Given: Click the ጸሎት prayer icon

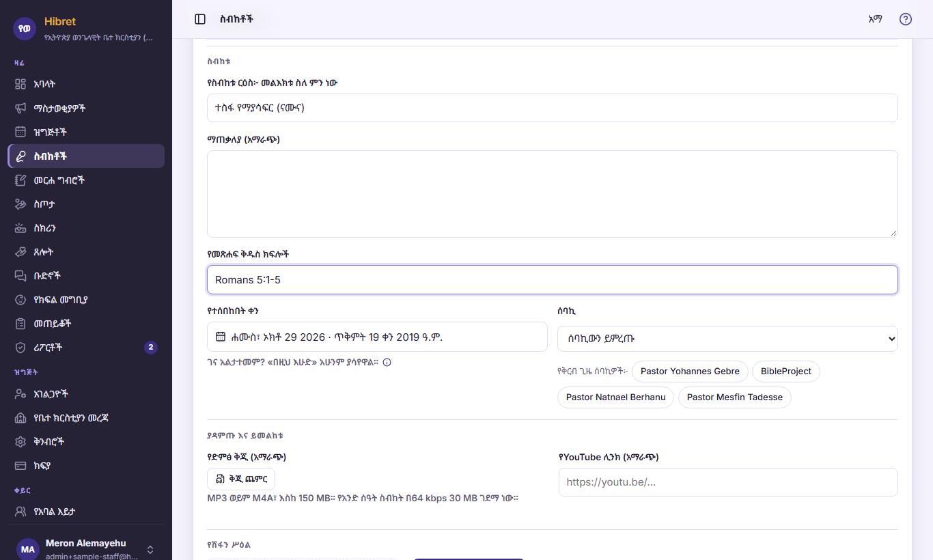Looking at the screenshot, I should 20,252.
